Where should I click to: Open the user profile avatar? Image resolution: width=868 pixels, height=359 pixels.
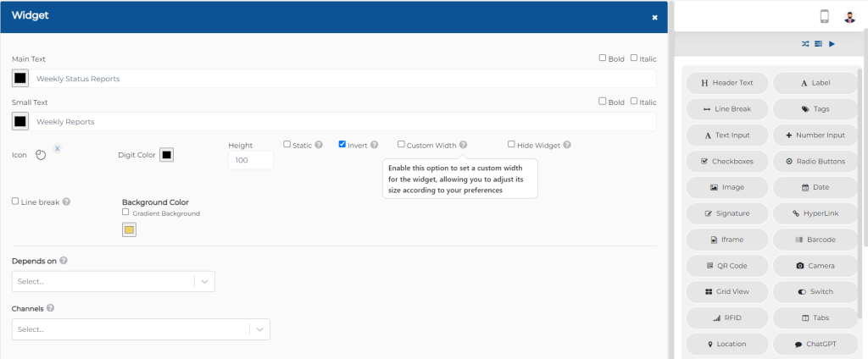849,17
